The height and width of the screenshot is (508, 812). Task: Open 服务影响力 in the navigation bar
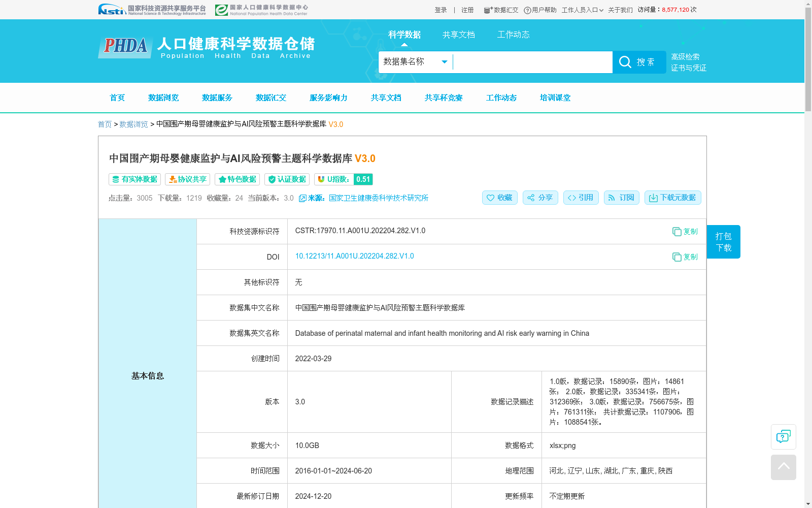(x=328, y=98)
